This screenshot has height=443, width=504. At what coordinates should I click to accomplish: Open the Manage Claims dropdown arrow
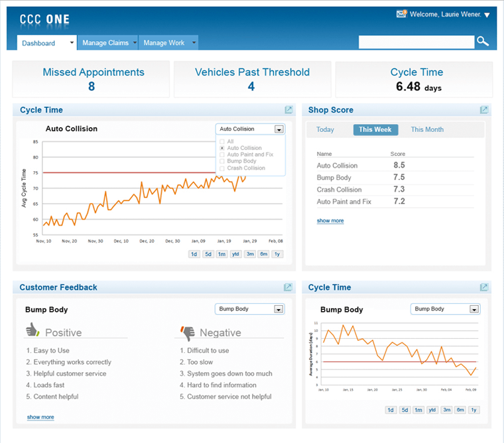(135, 42)
